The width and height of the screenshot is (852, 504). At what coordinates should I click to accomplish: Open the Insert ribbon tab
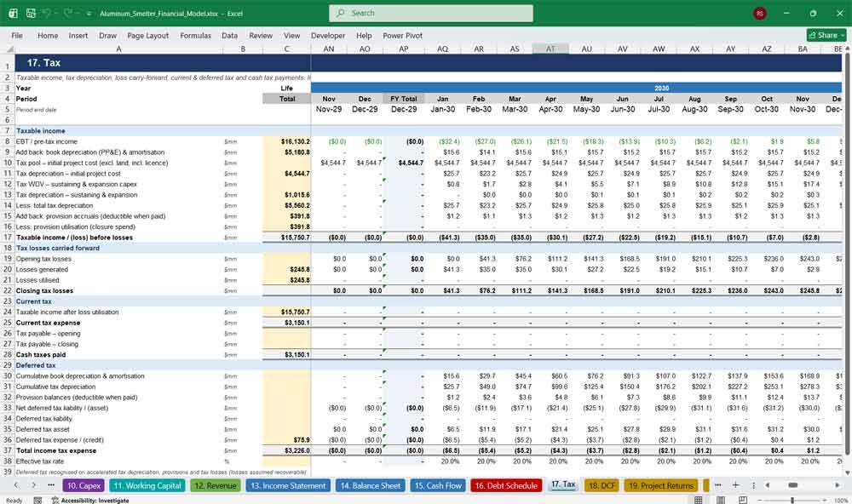[78, 35]
